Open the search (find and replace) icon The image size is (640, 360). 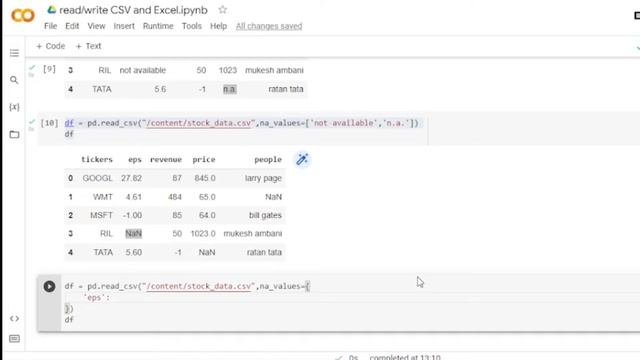pos(14,80)
